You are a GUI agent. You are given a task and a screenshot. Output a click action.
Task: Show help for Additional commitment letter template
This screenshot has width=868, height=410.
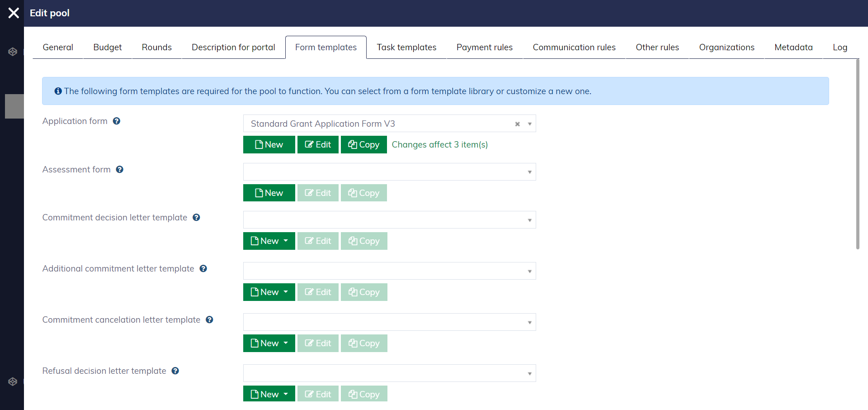[203, 269]
